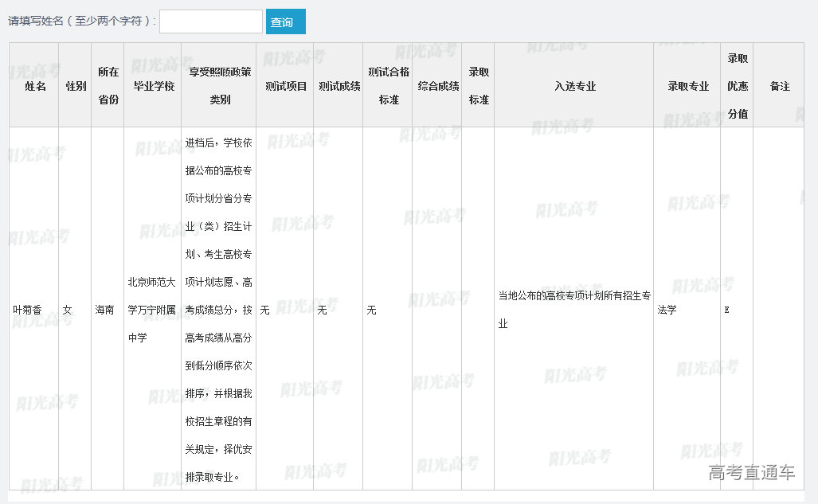
Task: Click the 当地公布的高校专项计划 selected major cell
Action: click(573, 310)
